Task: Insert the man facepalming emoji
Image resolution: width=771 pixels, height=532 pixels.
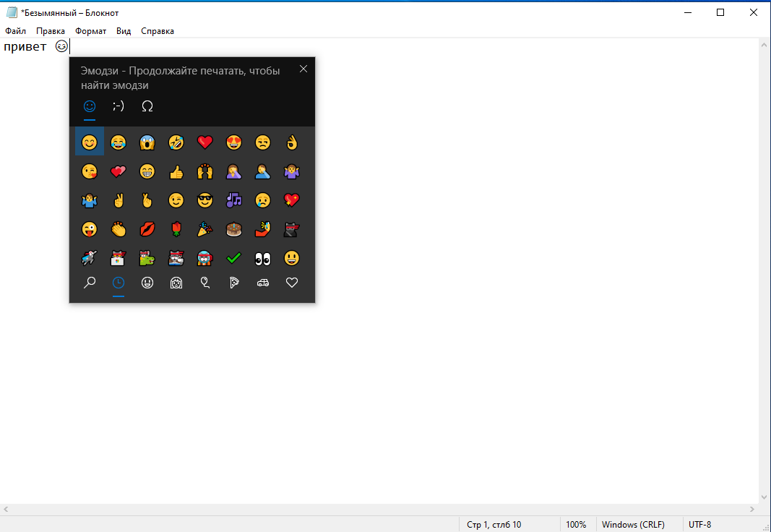Action: click(263, 171)
